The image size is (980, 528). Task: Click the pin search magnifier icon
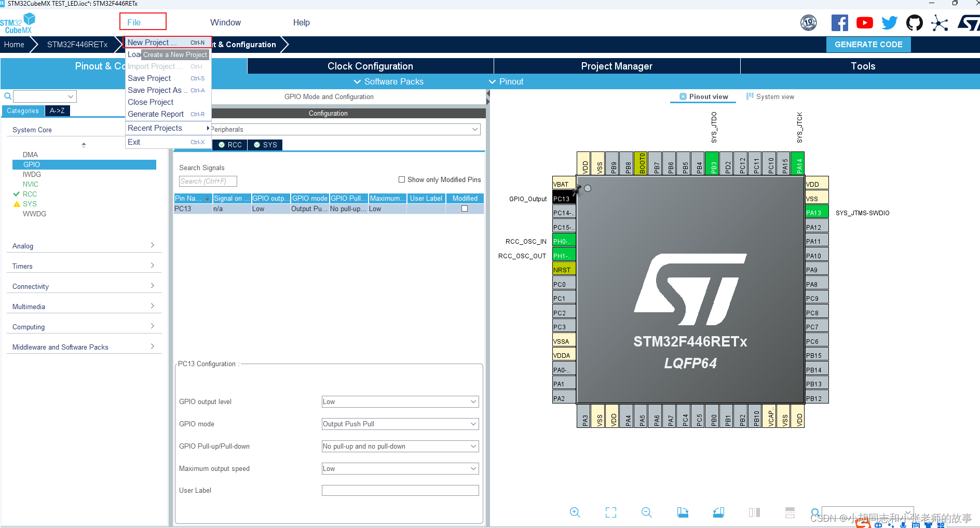pos(815,512)
